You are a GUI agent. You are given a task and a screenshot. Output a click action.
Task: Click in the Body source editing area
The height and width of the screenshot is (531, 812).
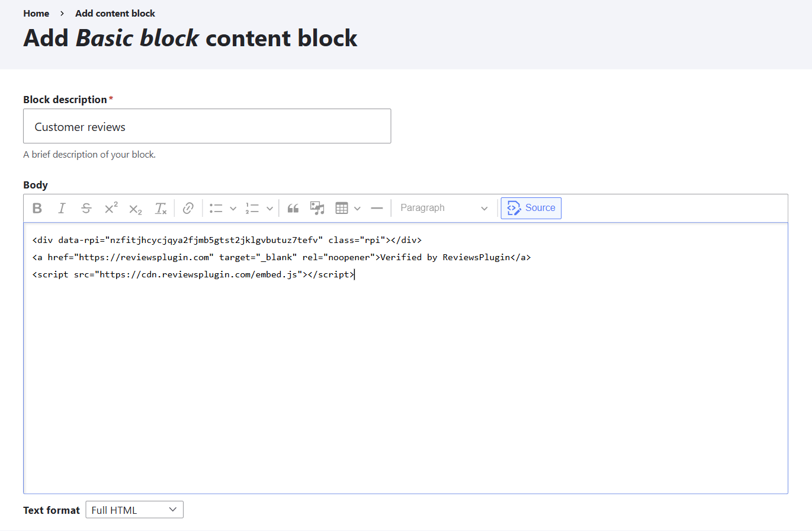coord(406,358)
